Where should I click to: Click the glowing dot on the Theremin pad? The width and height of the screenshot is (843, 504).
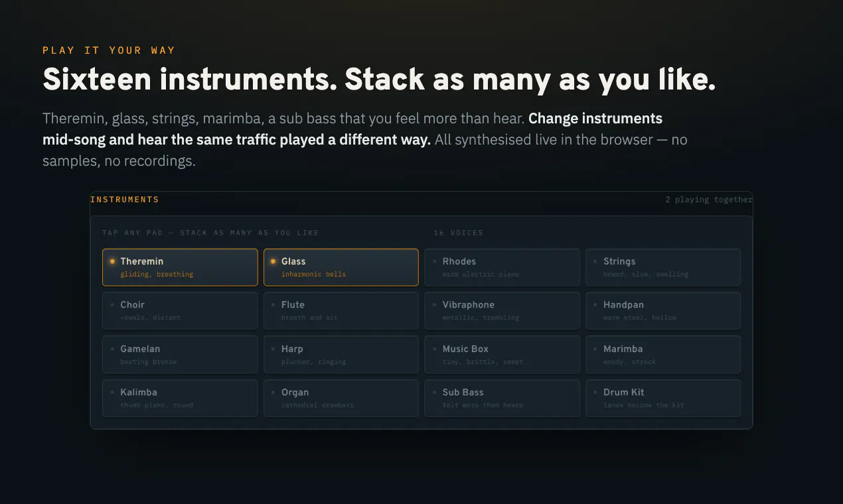point(112,261)
